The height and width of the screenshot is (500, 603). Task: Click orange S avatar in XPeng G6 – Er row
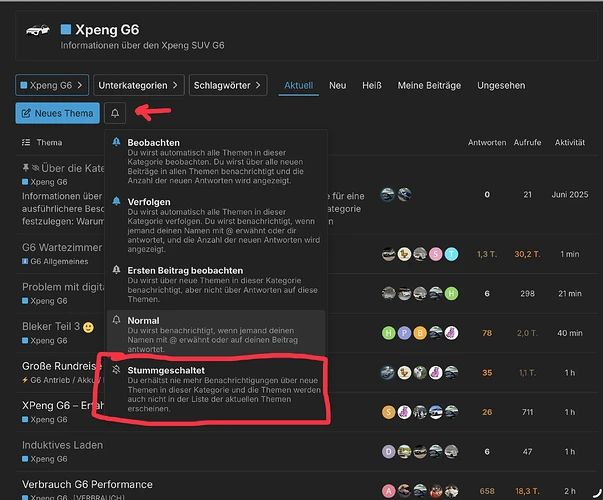point(388,412)
